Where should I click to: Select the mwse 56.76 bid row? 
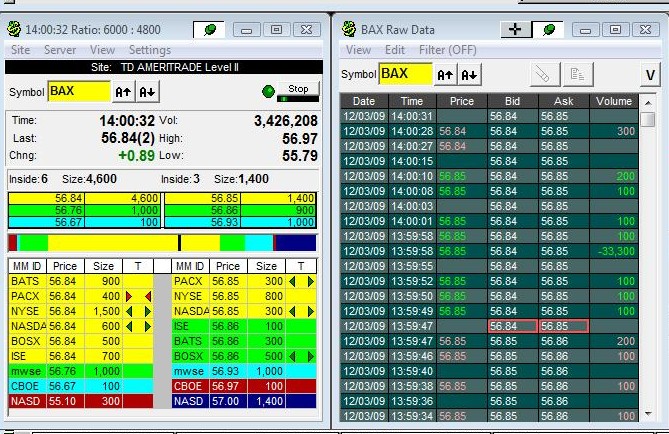coord(81,371)
